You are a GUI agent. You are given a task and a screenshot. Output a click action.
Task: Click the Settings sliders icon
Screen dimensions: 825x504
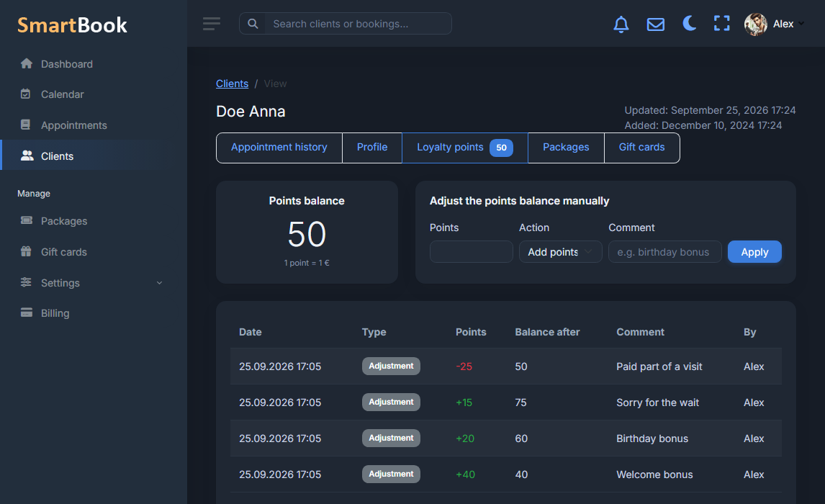(26, 282)
